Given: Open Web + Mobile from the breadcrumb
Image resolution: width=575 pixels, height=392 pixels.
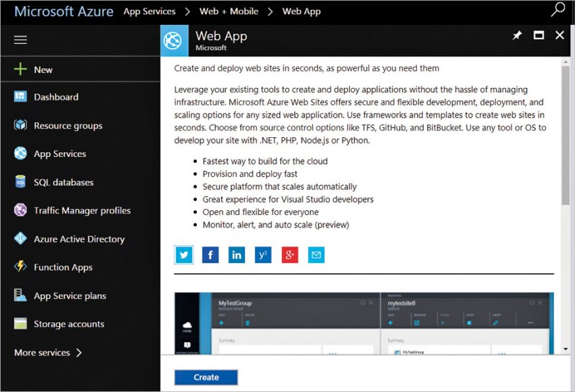Looking at the screenshot, I should click(x=229, y=11).
